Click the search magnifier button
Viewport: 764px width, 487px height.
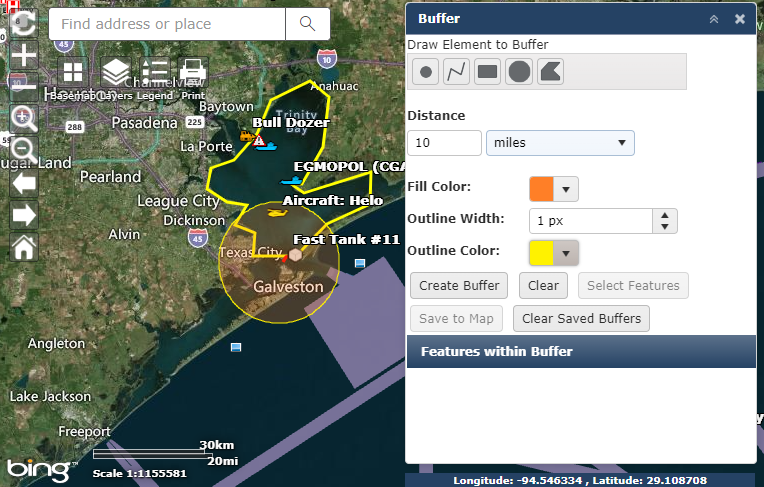307,24
